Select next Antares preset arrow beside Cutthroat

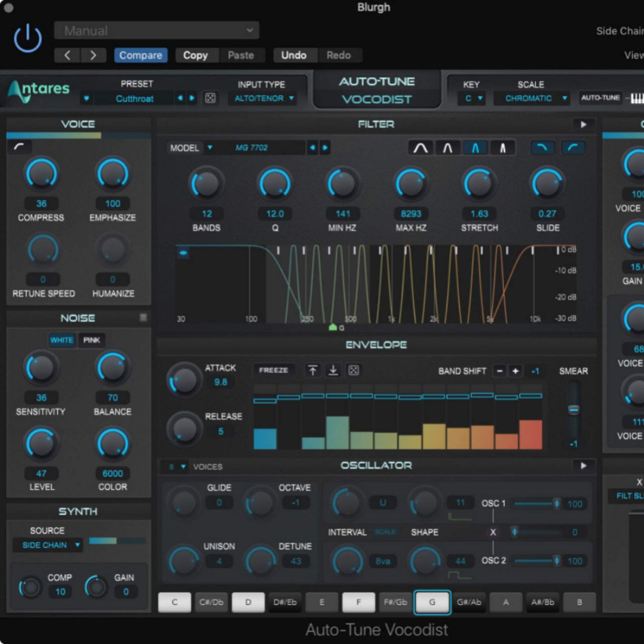click(x=192, y=98)
